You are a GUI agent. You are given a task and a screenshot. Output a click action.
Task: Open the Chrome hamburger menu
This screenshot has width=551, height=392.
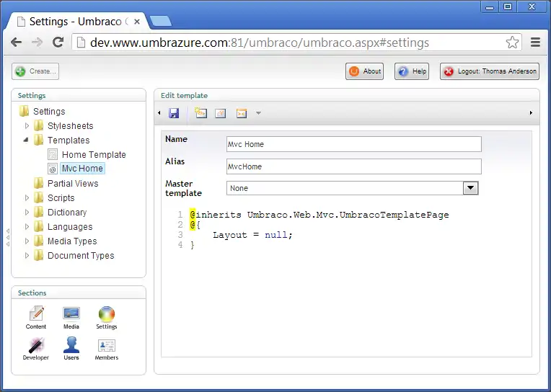[535, 43]
